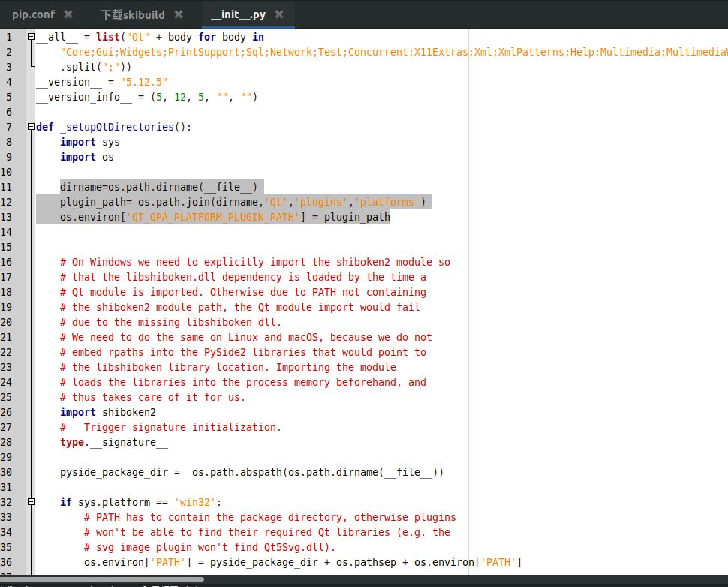Click the '.split(";"))' on line 3

pyautogui.click(x=95, y=67)
